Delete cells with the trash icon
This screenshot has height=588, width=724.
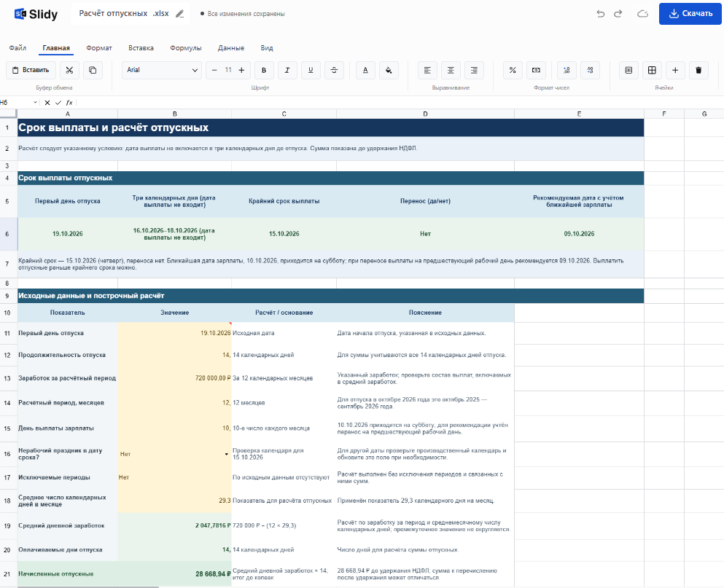(698, 70)
